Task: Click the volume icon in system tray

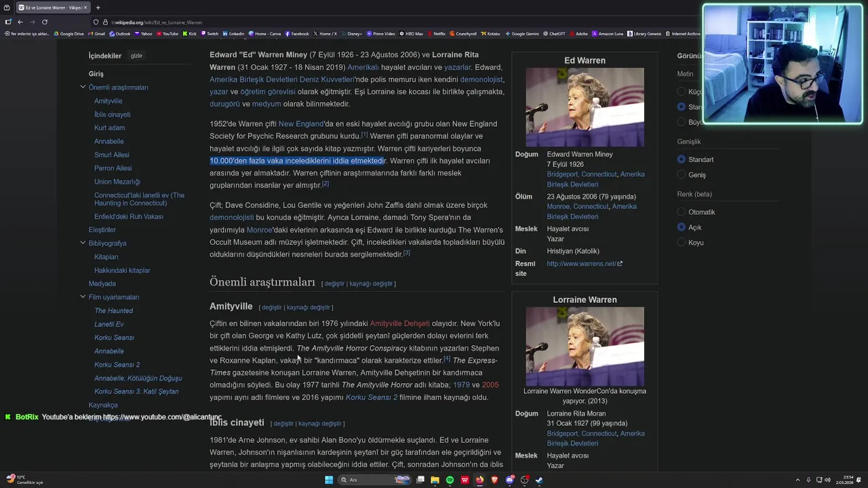Action: (827, 480)
